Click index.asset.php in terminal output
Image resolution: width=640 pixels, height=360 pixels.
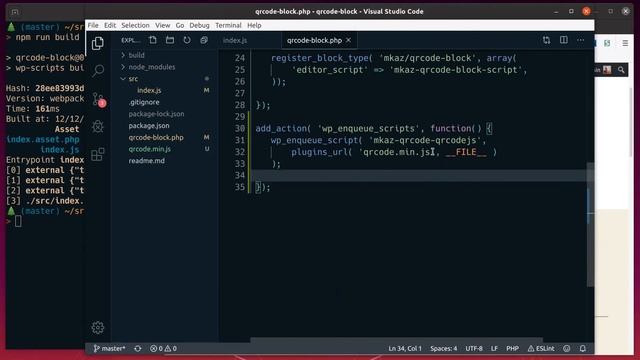[x=43, y=140]
